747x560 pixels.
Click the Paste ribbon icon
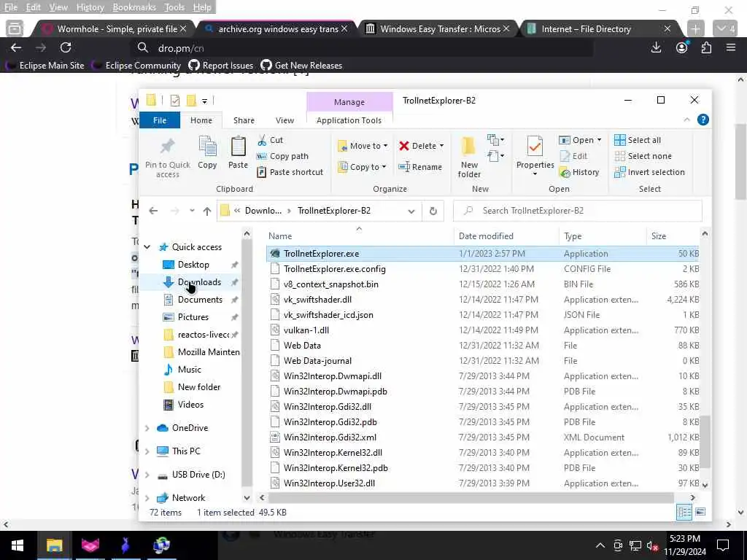pyautogui.click(x=238, y=152)
